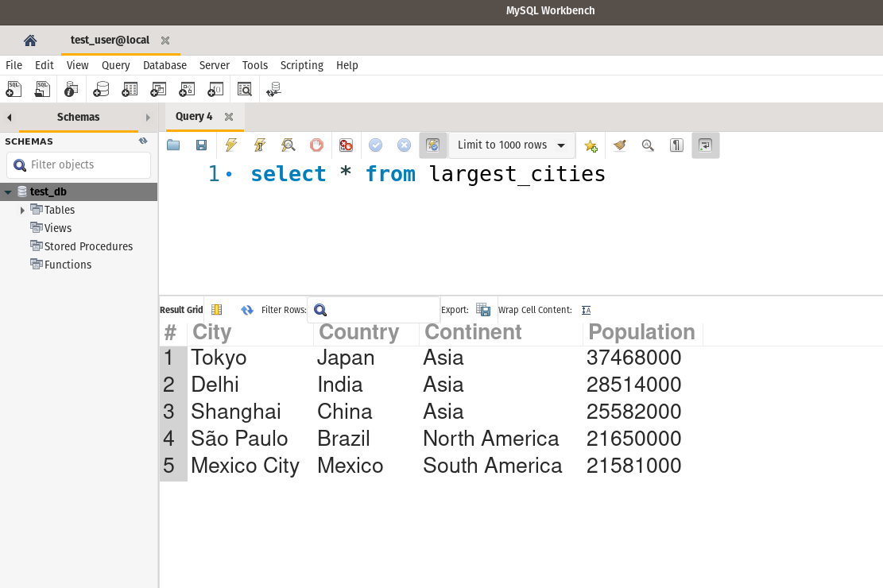Execute the SQL query with the lightning bolt

230,145
